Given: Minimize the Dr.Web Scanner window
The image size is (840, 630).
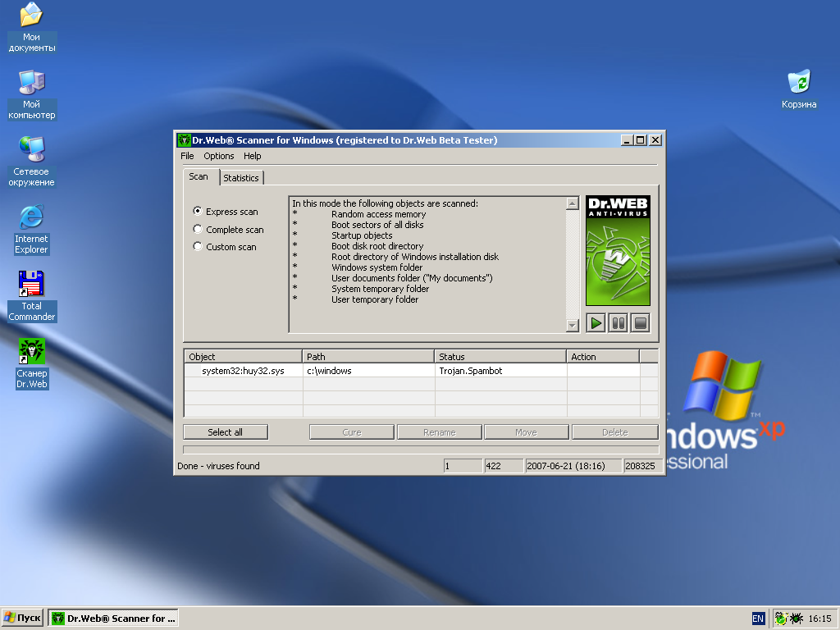Looking at the screenshot, I should click(x=627, y=140).
